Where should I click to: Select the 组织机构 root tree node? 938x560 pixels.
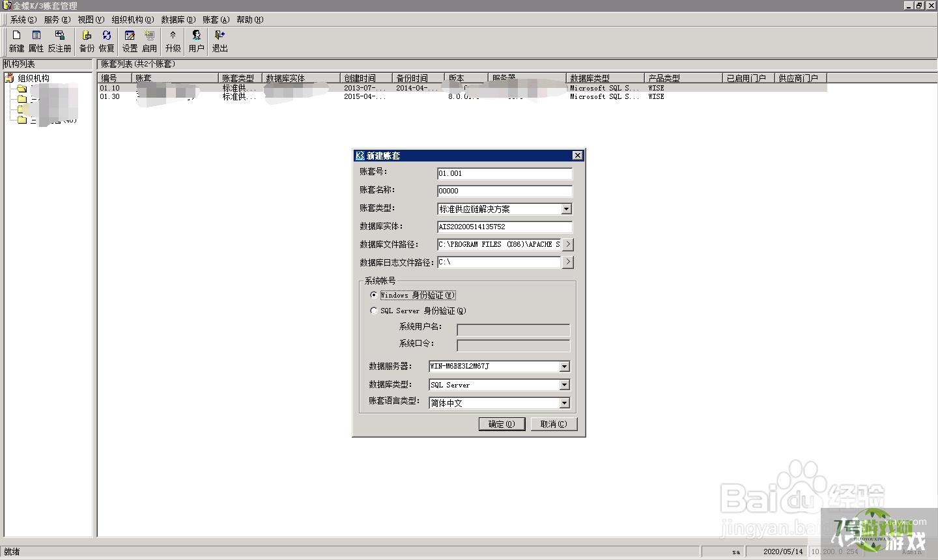(33, 78)
